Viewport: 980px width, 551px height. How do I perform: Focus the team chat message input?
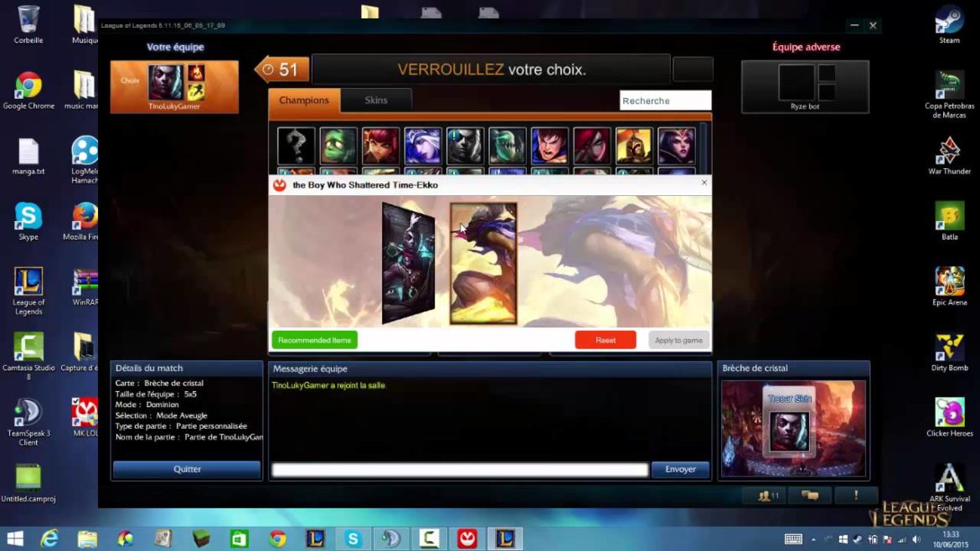coord(460,470)
